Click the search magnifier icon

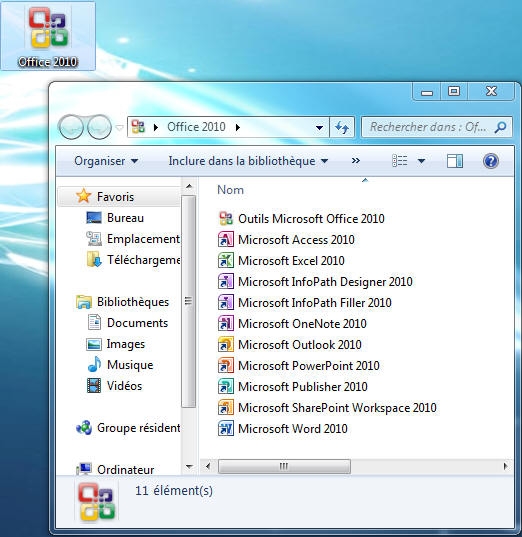[x=500, y=127]
